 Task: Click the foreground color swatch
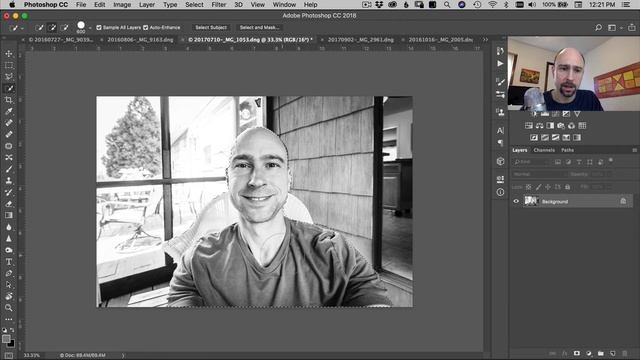[x=6, y=339]
